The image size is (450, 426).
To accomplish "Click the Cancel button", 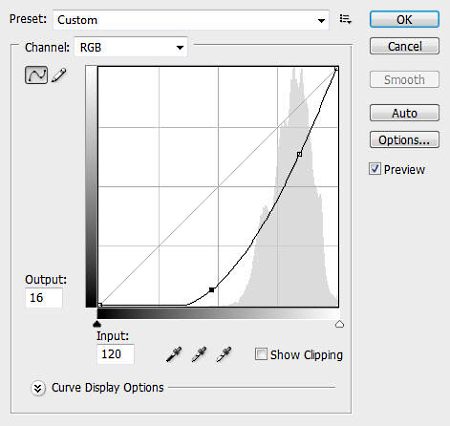I will click(x=404, y=46).
